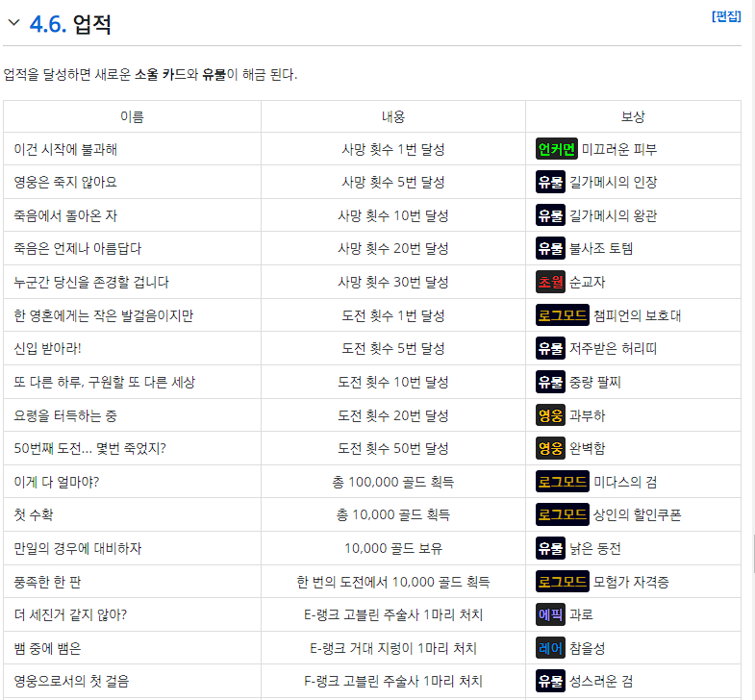755x700 pixels.
Task: Click reward text 길가메시의 인장
Action: point(614,182)
